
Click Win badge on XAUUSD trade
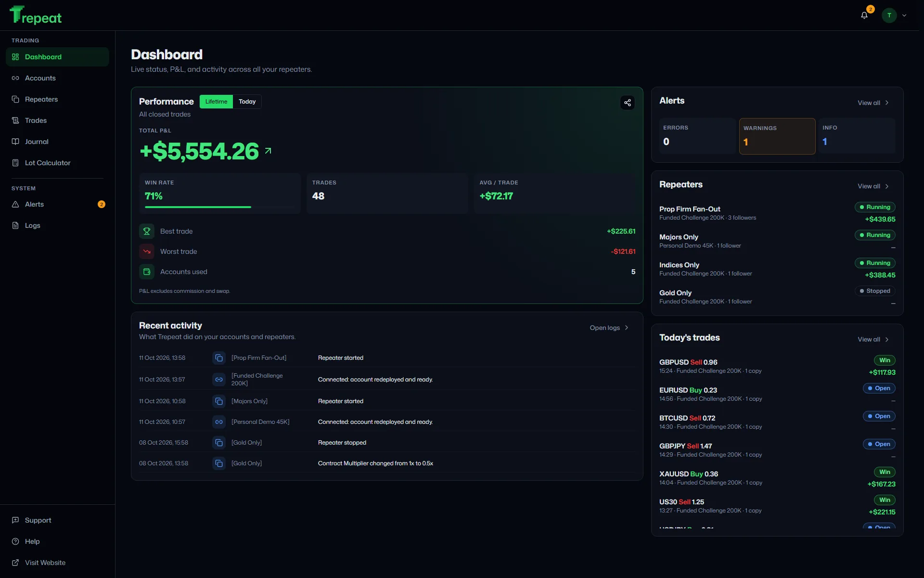coord(885,472)
